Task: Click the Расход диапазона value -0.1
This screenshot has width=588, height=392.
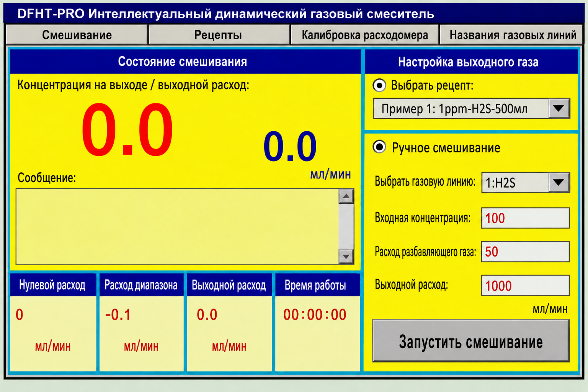Action: [118, 315]
